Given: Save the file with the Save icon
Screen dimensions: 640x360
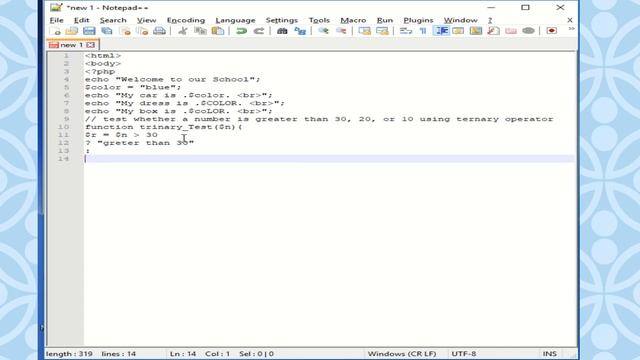Looking at the screenshot, I should (89, 31).
